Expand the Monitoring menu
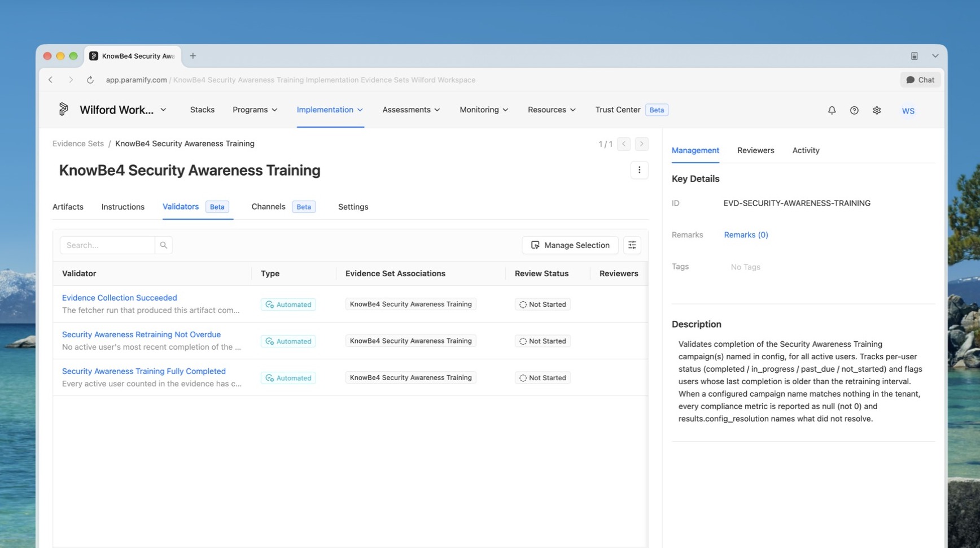 pos(484,110)
